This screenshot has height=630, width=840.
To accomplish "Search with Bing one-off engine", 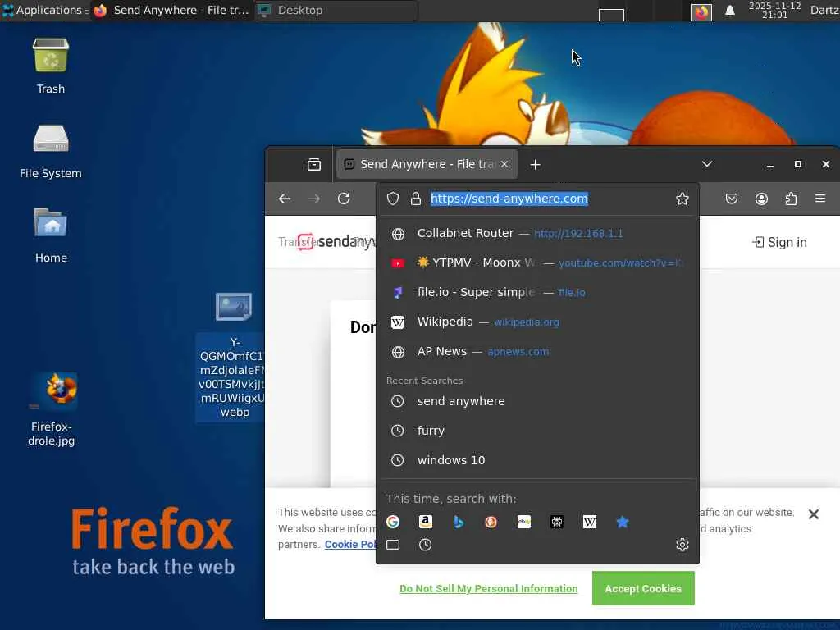I will click(x=459, y=522).
